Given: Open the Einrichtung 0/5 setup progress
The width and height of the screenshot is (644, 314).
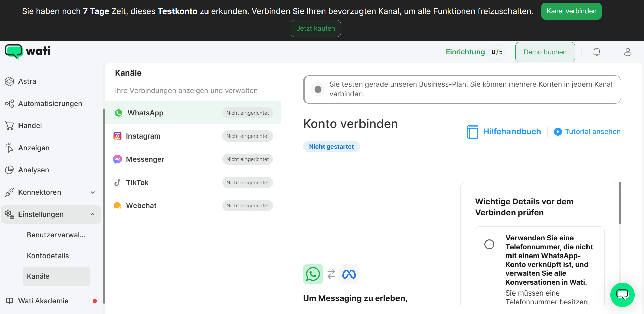Looking at the screenshot, I should (x=474, y=52).
